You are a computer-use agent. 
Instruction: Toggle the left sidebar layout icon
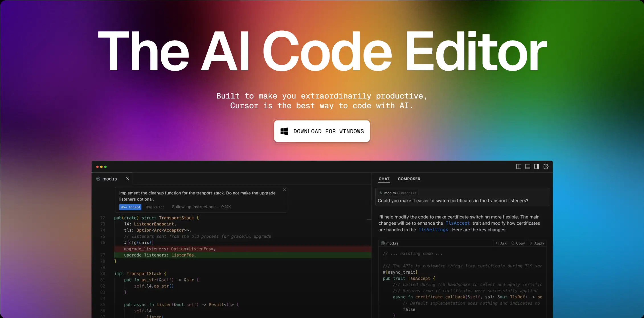point(519,167)
